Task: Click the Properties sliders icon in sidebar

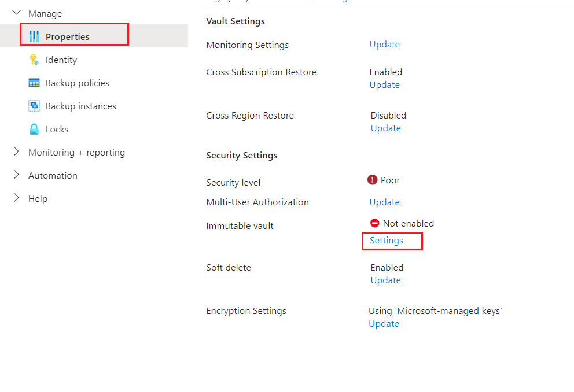Action: 34,36
